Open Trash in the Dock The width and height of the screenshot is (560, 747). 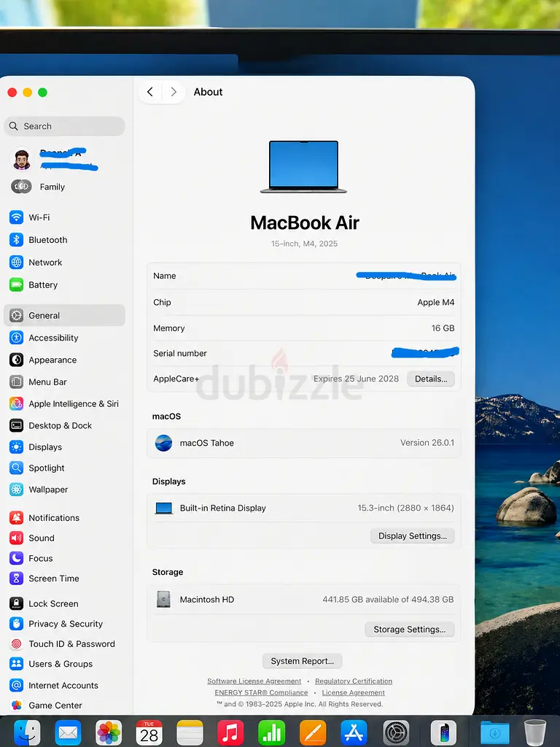535,732
